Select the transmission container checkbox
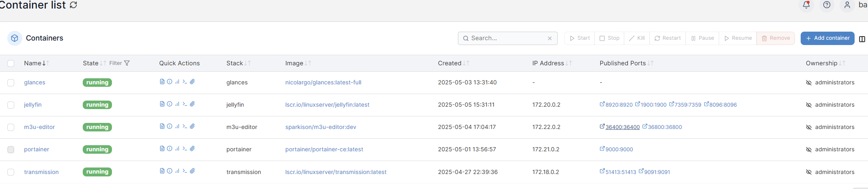The width and height of the screenshot is (868, 189). (x=11, y=172)
